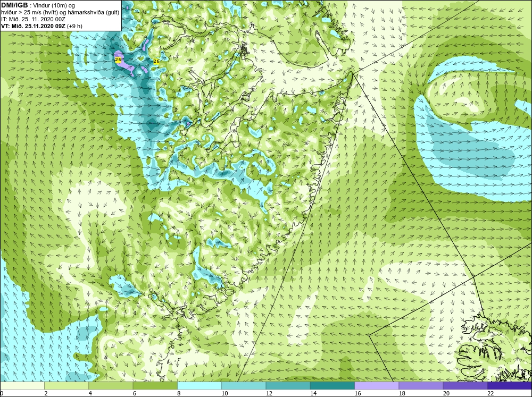Click the legend scale label "18"

click(x=402, y=393)
